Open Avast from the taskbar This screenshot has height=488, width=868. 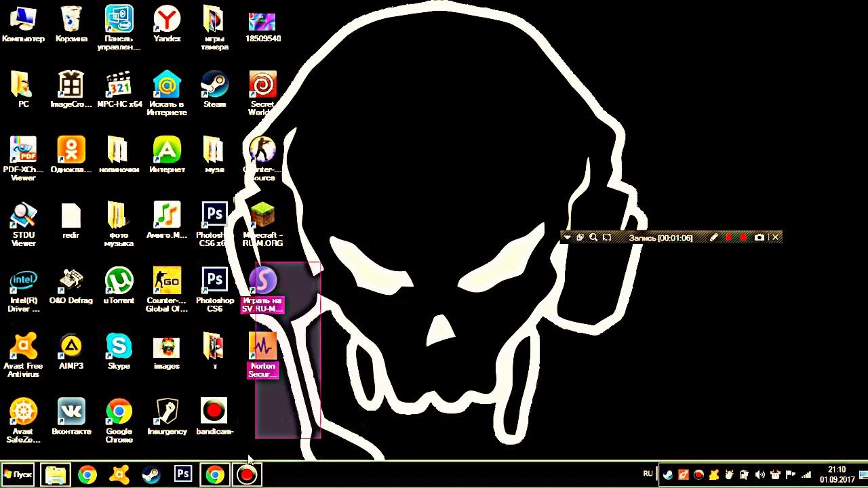pyautogui.click(x=119, y=474)
